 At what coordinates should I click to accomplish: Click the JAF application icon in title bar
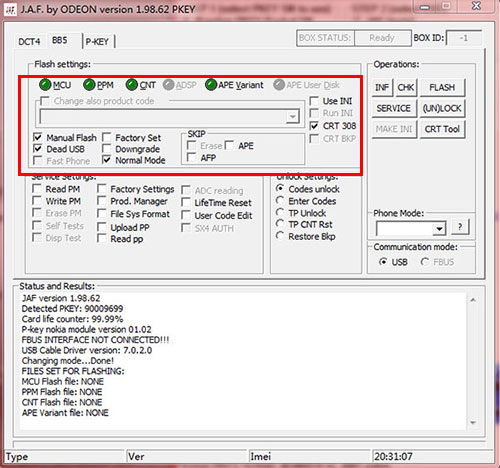[x=10, y=10]
